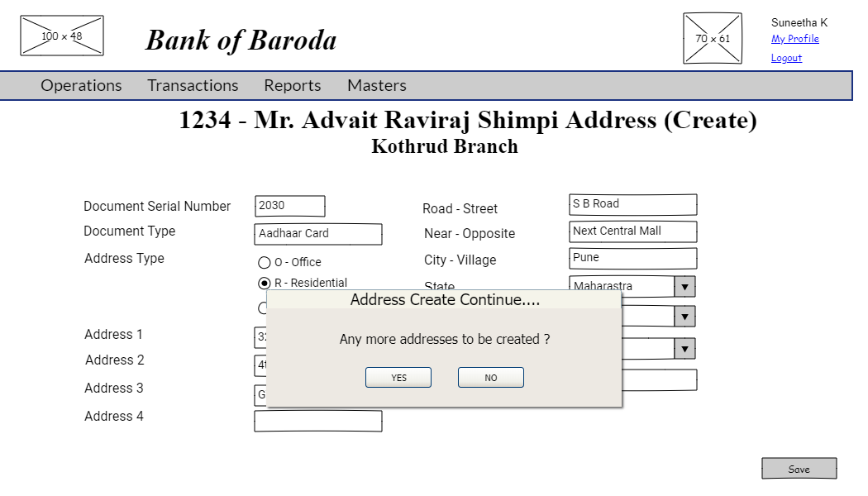This screenshot has height=496, width=868.
Task: Click the Logout link
Action: click(785, 57)
